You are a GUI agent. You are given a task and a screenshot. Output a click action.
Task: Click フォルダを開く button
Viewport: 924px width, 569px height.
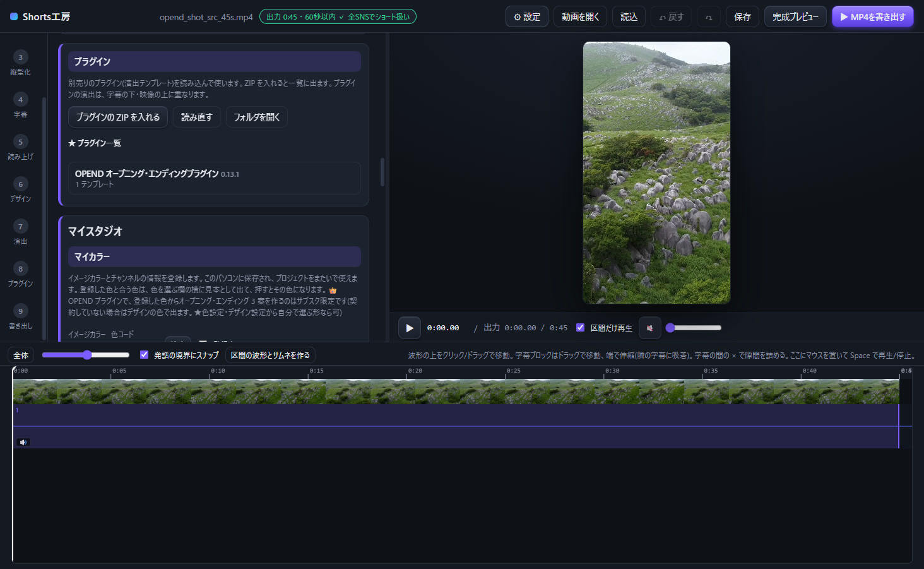(x=257, y=117)
